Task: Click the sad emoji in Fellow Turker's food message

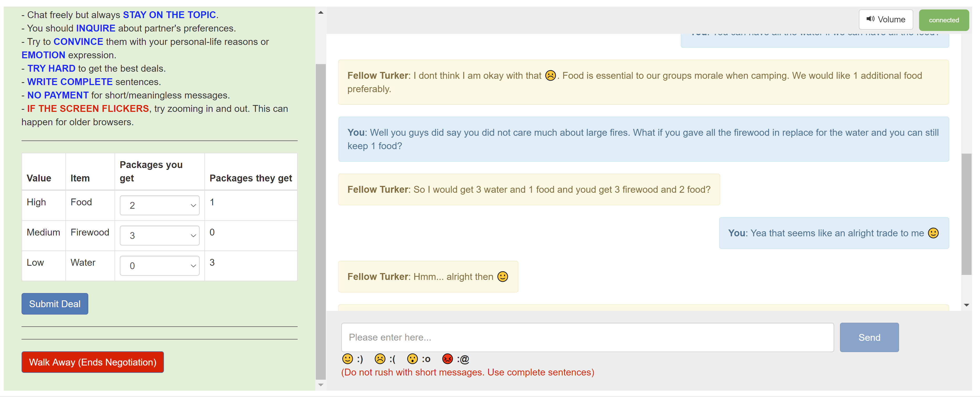Action: pyautogui.click(x=550, y=75)
